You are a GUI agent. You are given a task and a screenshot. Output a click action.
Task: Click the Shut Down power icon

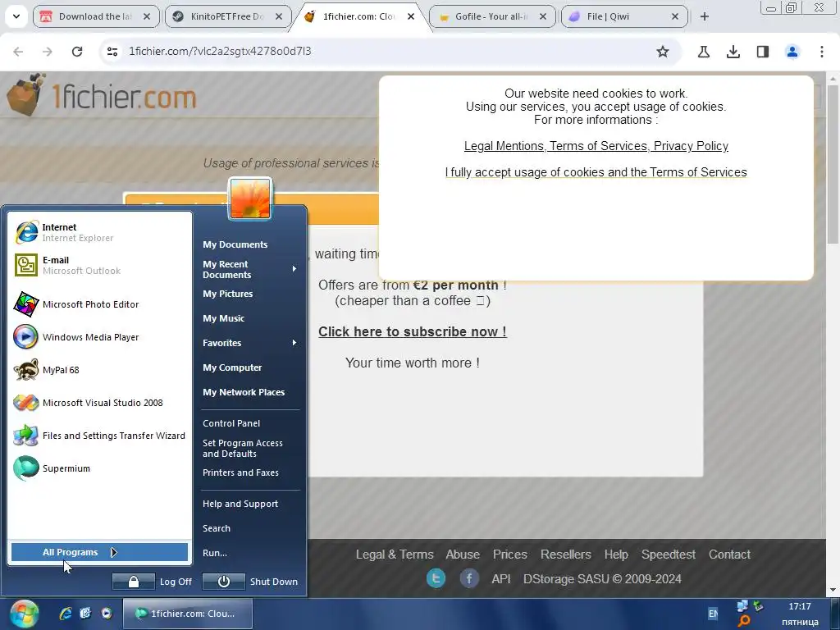coord(223,582)
